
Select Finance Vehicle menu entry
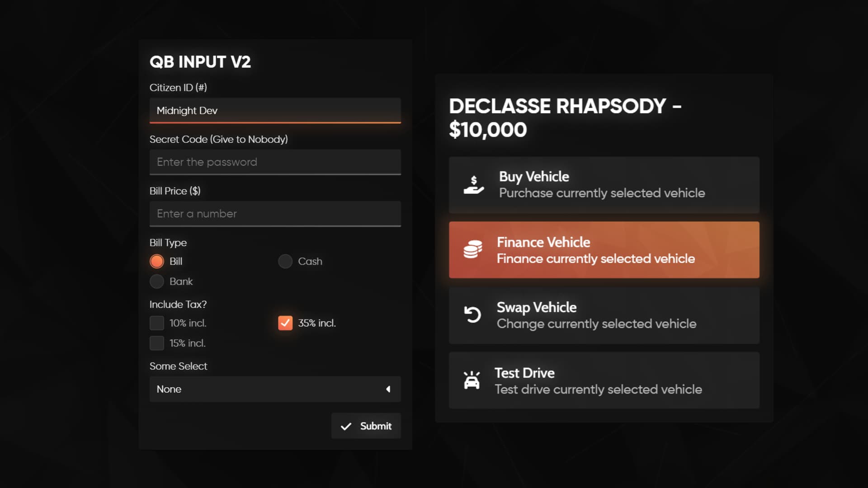(x=604, y=250)
